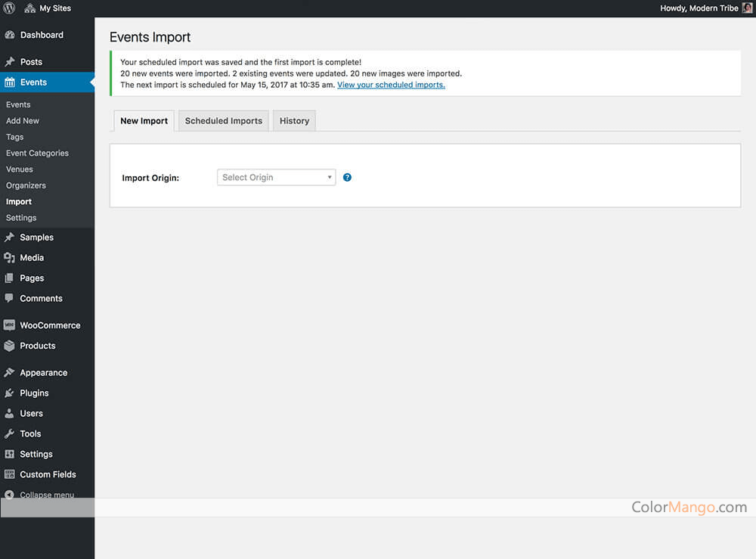
Task: Click the Appearance paintbrush icon
Action: click(9, 373)
